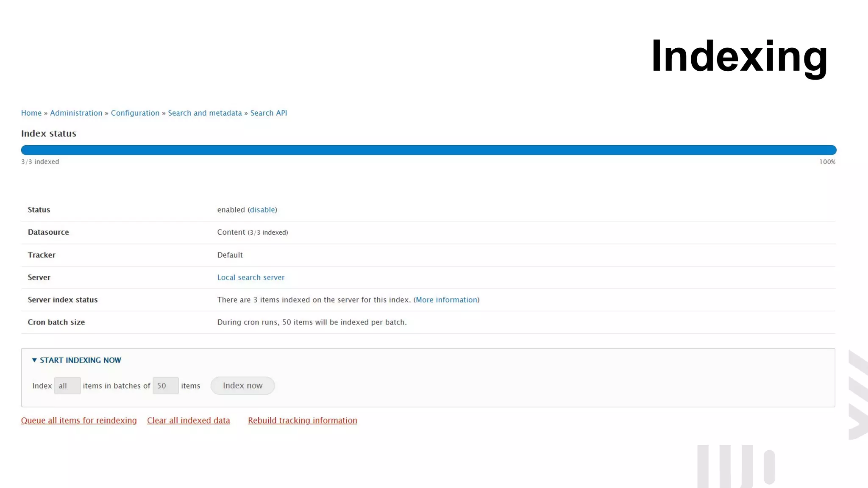The image size is (868, 488).
Task: Click the disable status link
Action: 262,210
